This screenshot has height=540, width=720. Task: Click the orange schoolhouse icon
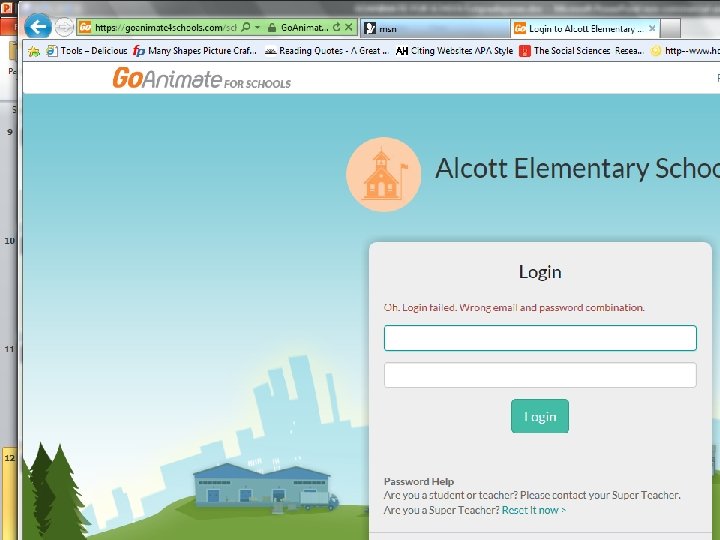(383, 174)
